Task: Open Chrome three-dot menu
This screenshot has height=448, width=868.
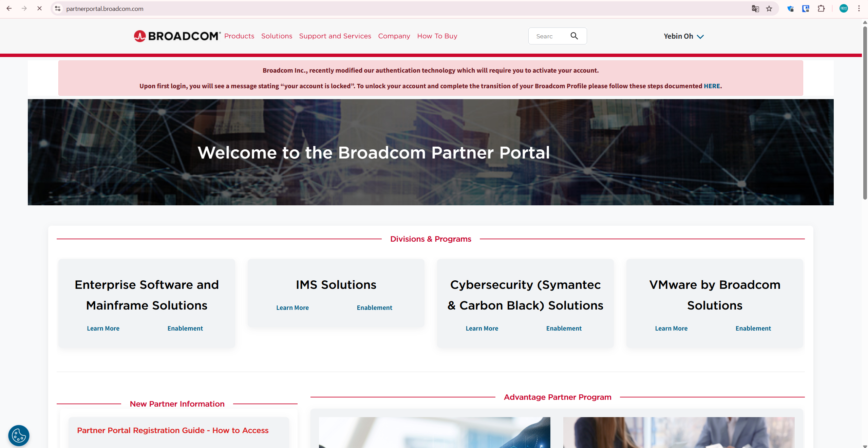Action: pos(859,8)
